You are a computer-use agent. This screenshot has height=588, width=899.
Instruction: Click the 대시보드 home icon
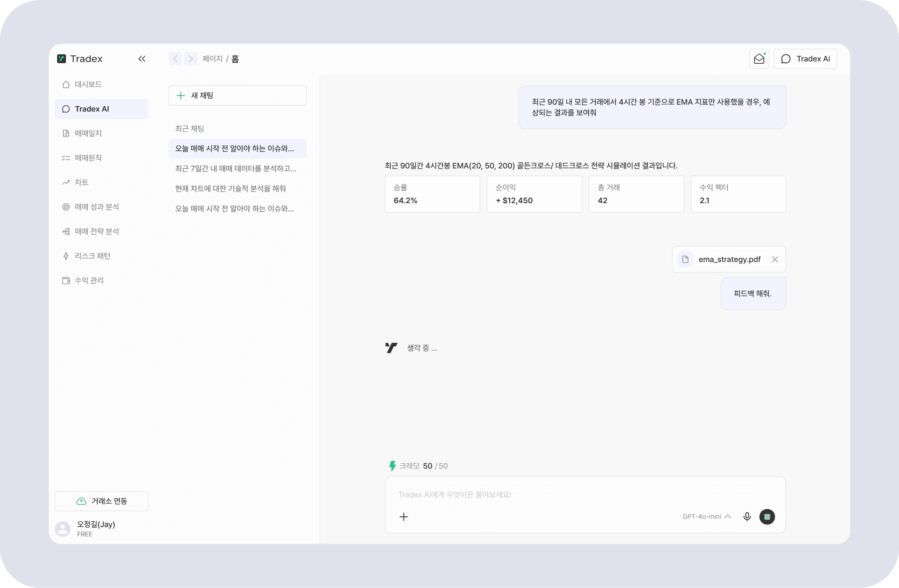(x=66, y=84)
